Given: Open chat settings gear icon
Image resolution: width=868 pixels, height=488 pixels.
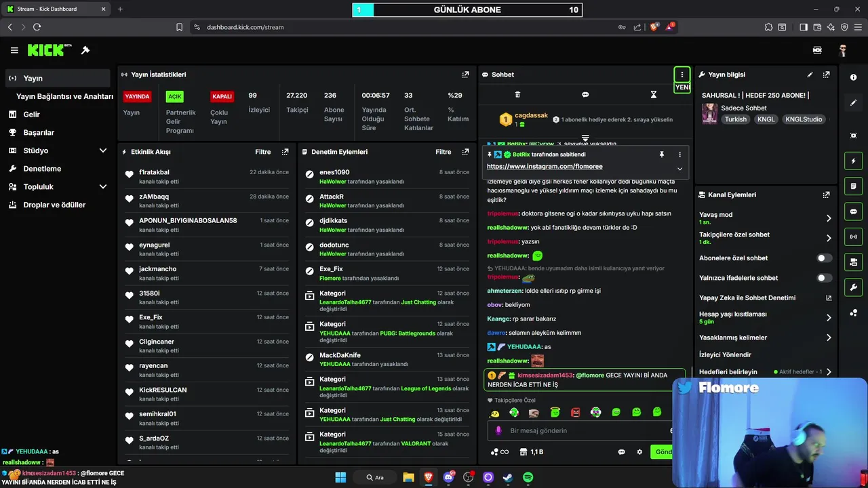Looking at the screenshot, I should point(639,452).
